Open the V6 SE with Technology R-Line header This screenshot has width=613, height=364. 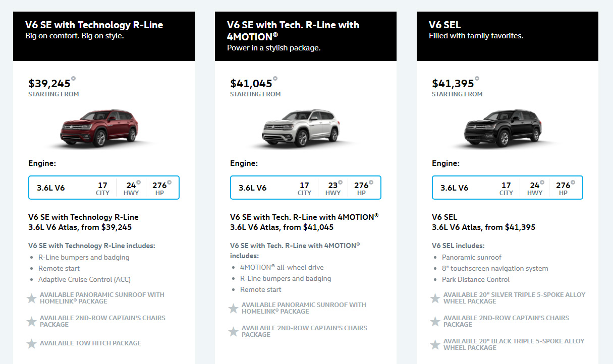pyautogui.click(x=104, y=36)
